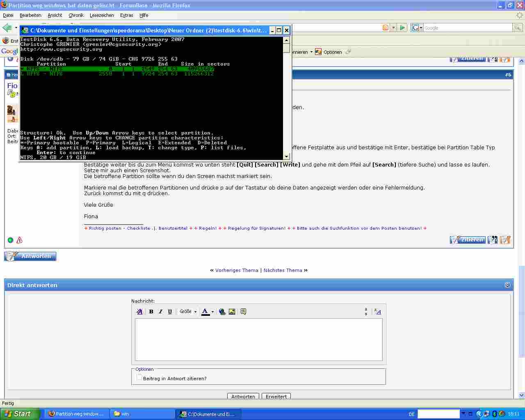The image size is (525, 420).
Task: Open the Chronik menu
Action: [x=76, y=15]
